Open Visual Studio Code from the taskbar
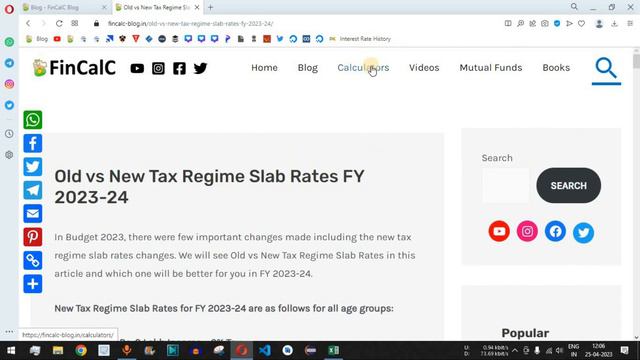This screenshot has height=360, width=640. 264,351
